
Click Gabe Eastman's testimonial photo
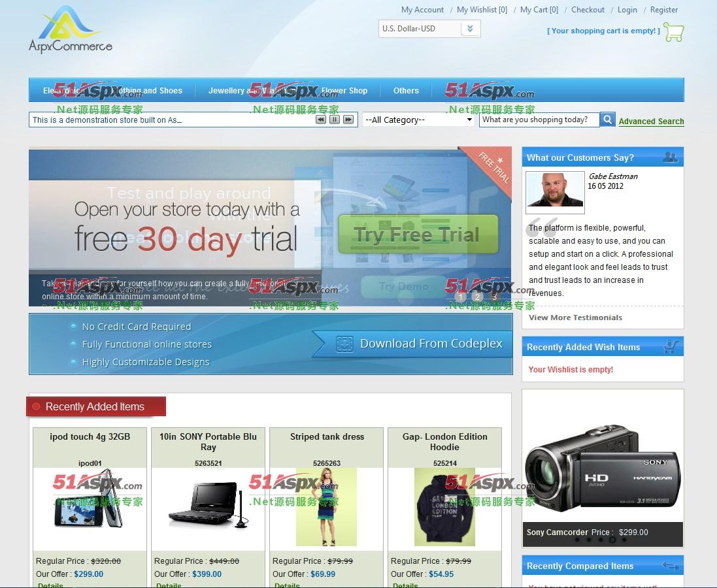555,193
